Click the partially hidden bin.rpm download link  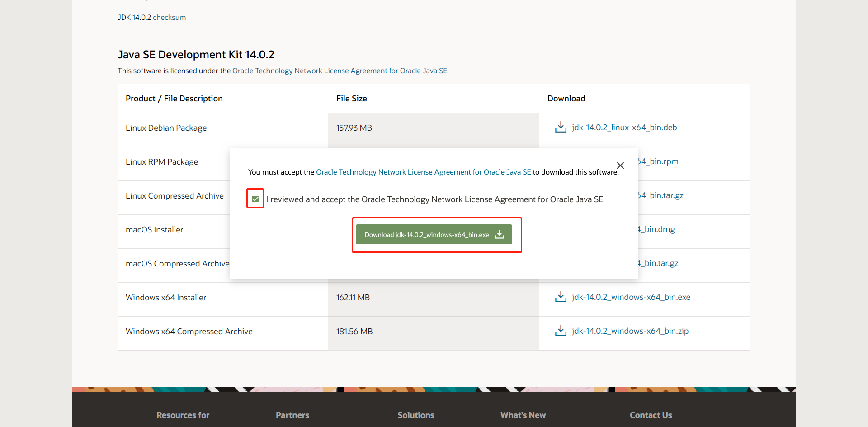(x=658, y=161)
